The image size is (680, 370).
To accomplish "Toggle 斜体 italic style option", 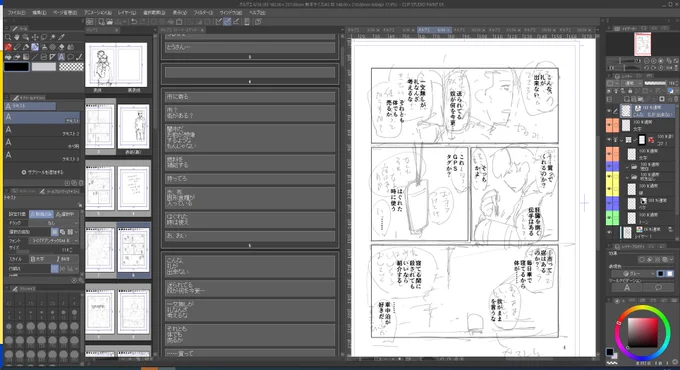I will 66,259.
